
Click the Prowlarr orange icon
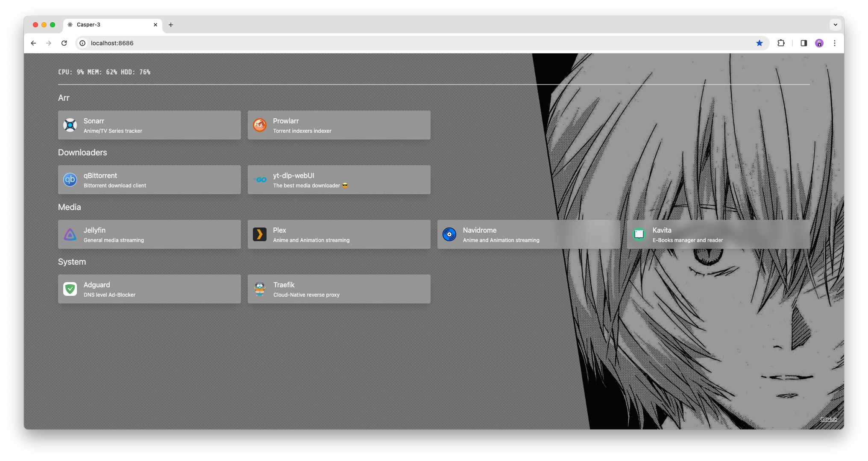pyautogui.click(x=260, y=125)
